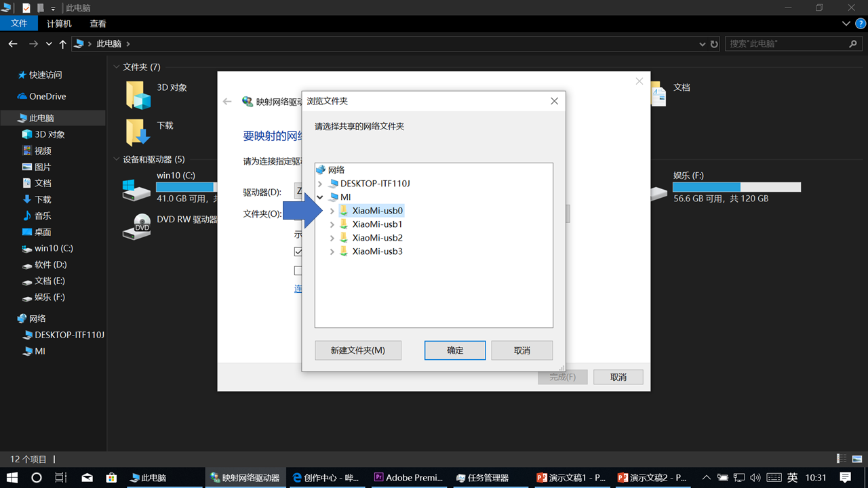Refresh the 此电脑 address bar location
Viewport: 868px width, 488px height.
coord(714,44)
